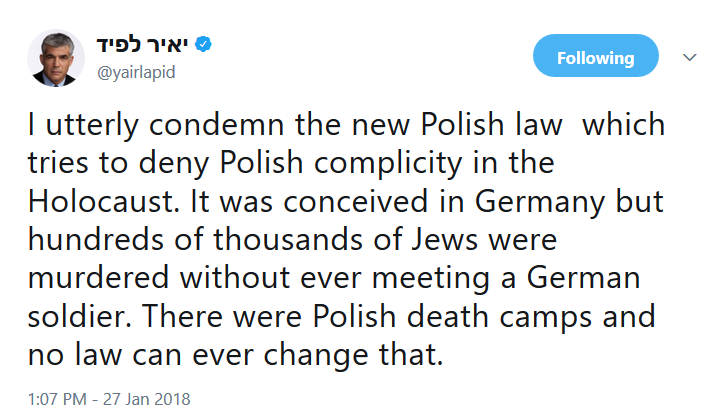Screen dimensions: 711x410
Task: Click the 27 Jan 2018 date
Action: coord(146,399)
